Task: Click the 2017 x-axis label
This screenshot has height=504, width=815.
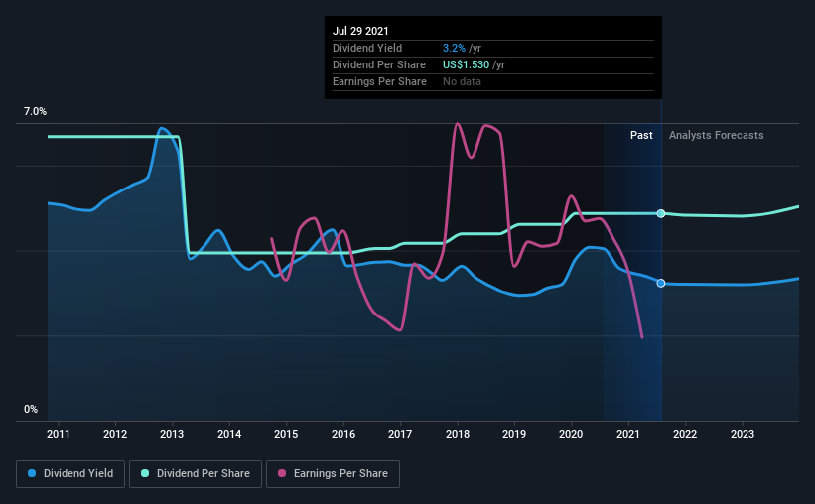Action: click(x=400, y=434)
